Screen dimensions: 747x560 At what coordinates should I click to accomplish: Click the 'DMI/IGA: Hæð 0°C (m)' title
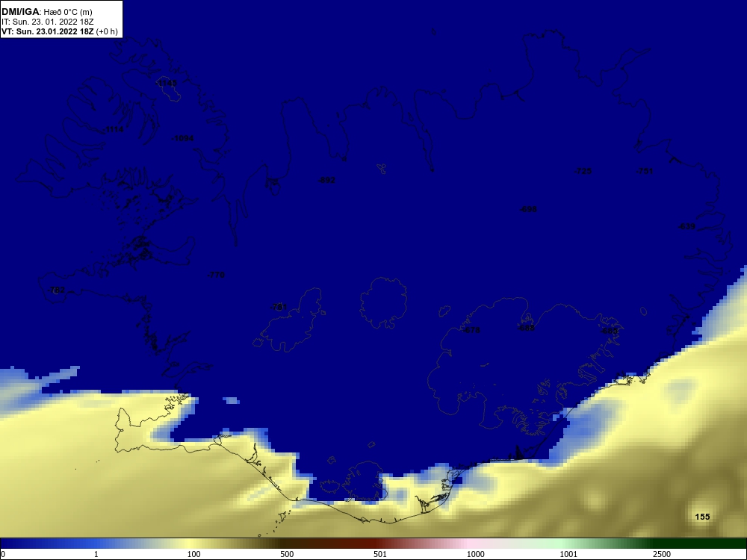tap(46, 11)
